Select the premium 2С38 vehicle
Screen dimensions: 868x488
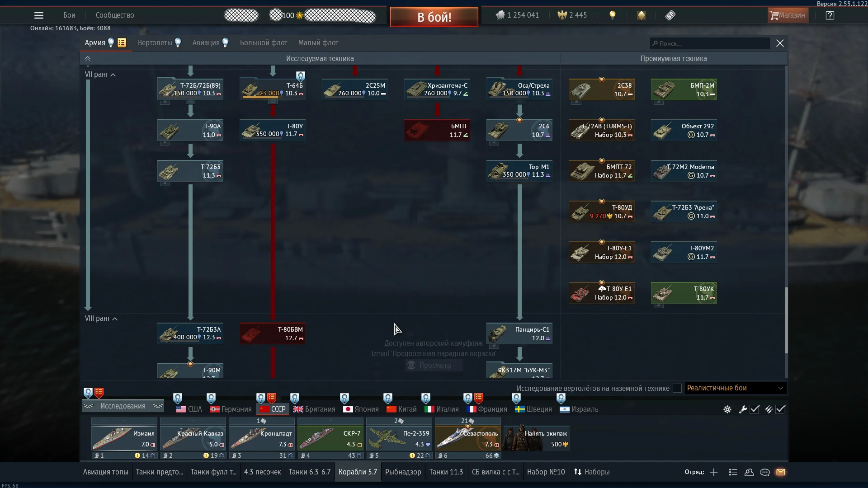(x=602, y=89)
